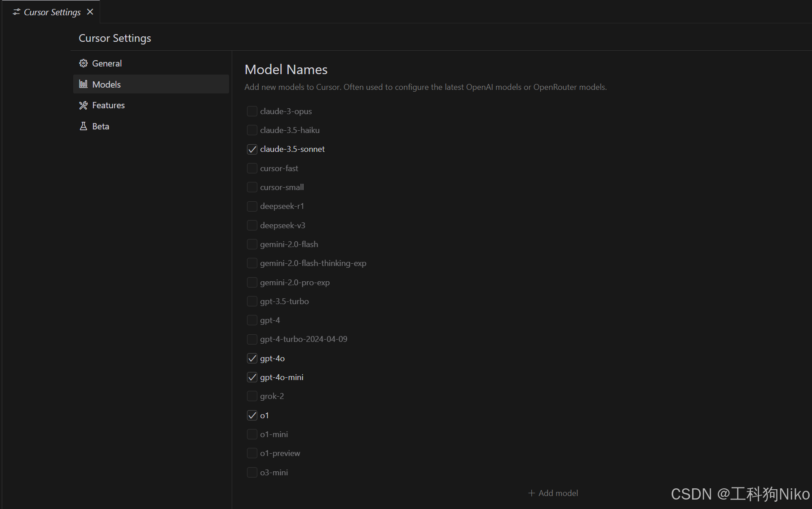This screenshot has height=509, width=812.
Task: Tick the o1-preview checkbox
Action: (x=252, y=453)
